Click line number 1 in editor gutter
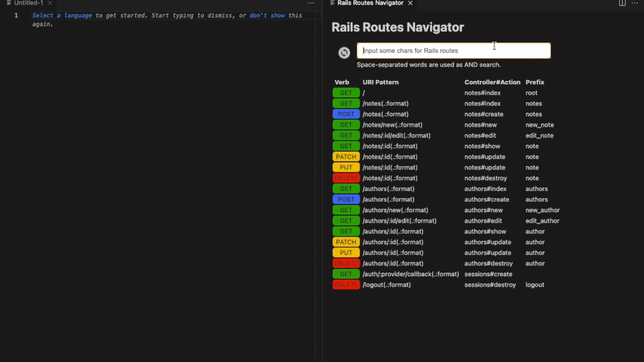 [x=16, y=16]
